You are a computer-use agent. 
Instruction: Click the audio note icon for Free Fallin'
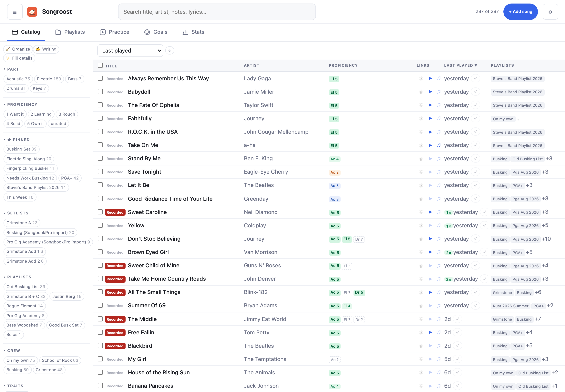(439, 333)
